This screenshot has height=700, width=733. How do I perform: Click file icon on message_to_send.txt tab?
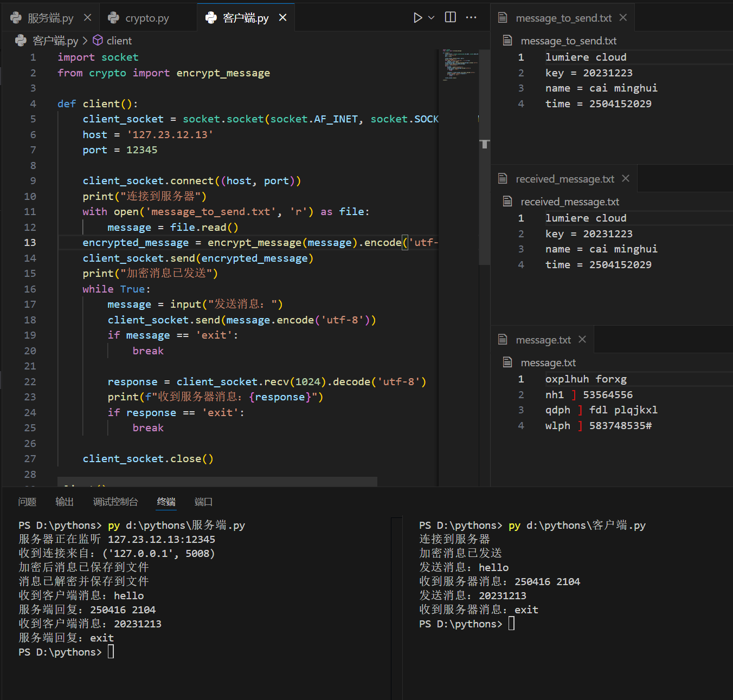503,18
